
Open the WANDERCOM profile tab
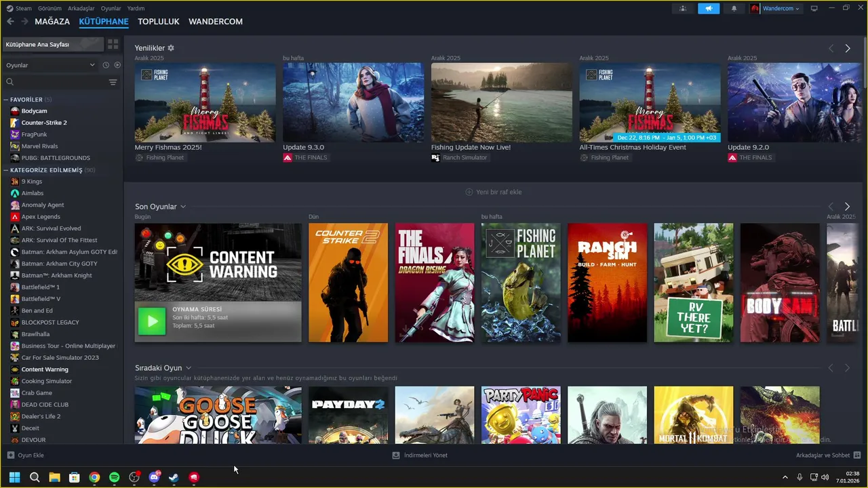[216, 22]
